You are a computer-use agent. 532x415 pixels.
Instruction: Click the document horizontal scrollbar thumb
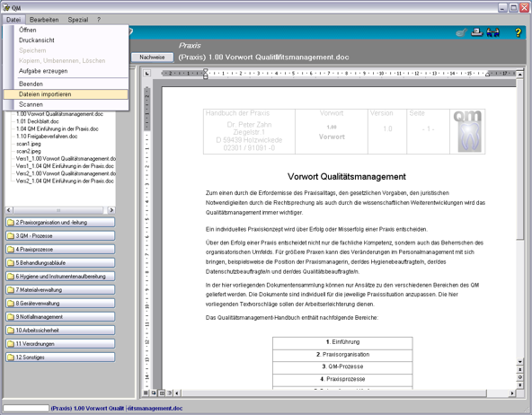[x=333, y=393]
